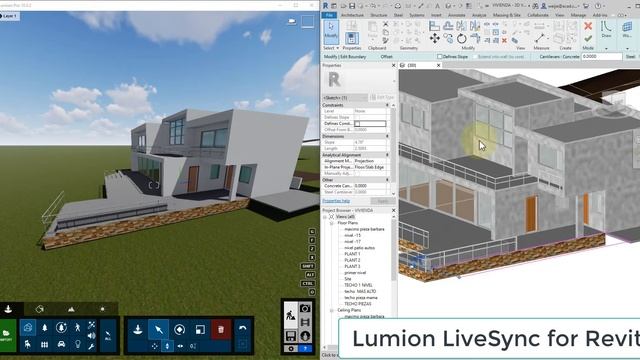
Task: Collapse the Analytical Alignment section
Action: click(x=387, y=155)
